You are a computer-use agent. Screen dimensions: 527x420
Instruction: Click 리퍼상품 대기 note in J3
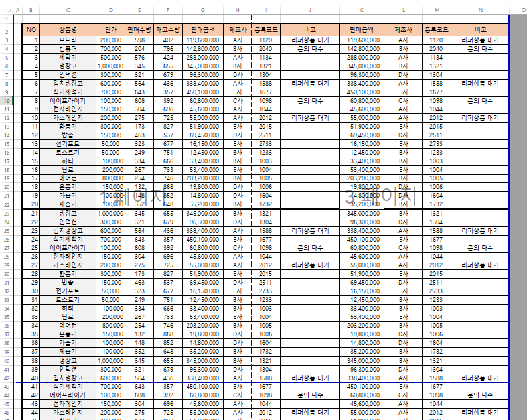tap(310, 40)
